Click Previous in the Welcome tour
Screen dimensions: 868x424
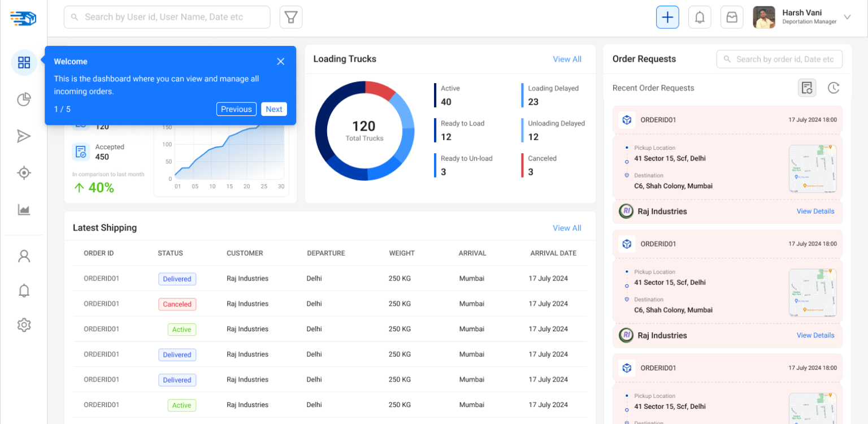(236, 109)
